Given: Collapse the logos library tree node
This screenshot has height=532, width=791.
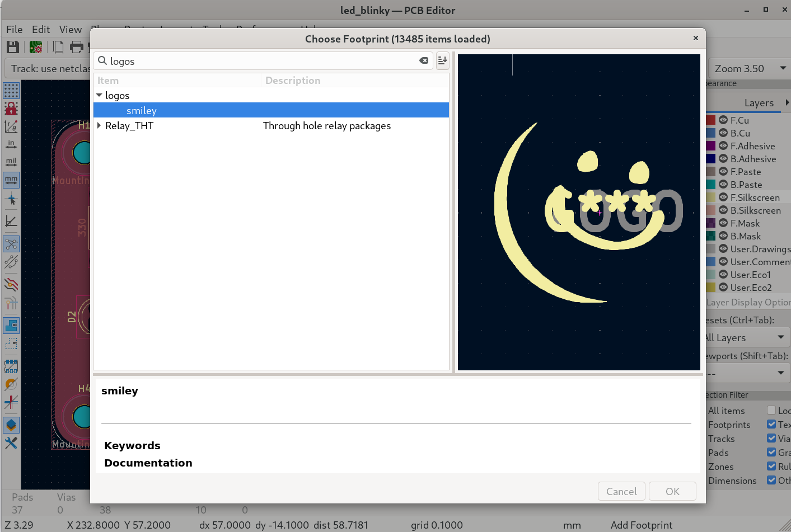Looking at the screenshot, I should [99, 96].
